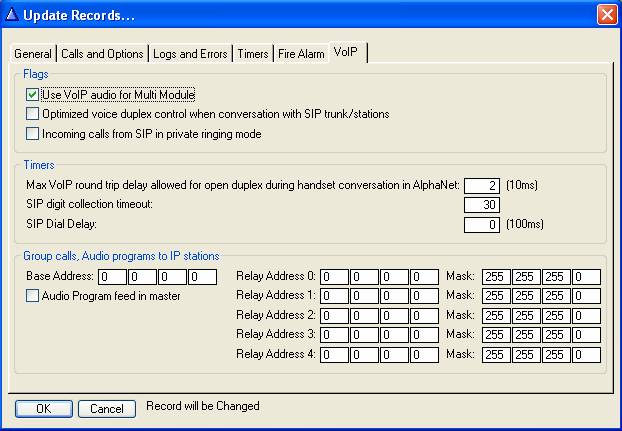Screen dimensions: 622x431
Task: Click the first octet of Base Address
Action: 113,277
